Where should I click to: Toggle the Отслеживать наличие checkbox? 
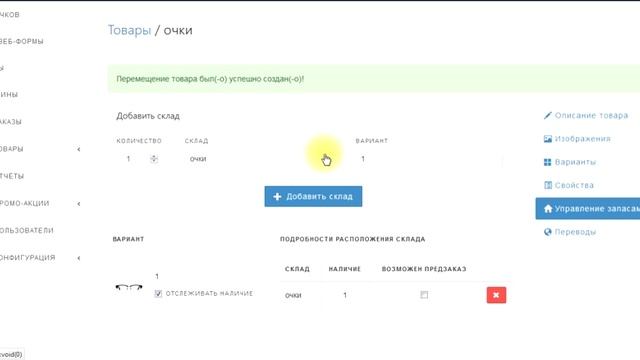point(158,293)
